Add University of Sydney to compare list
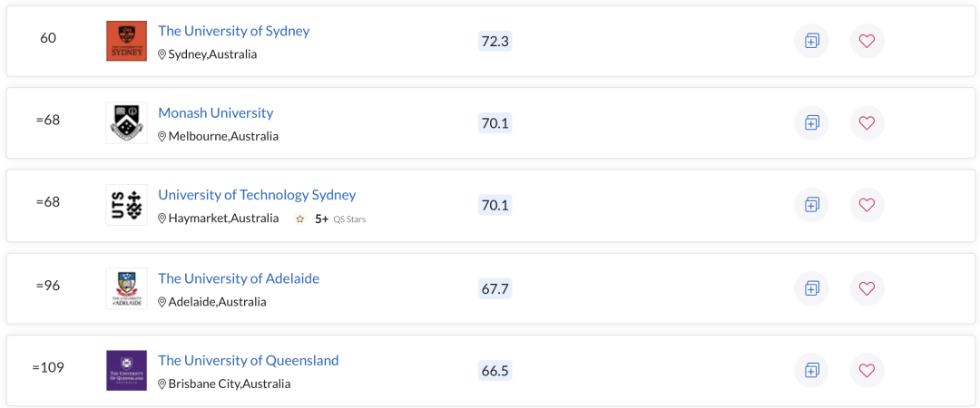Viewport: 980px width, 408px height. (x=811, y=41)
